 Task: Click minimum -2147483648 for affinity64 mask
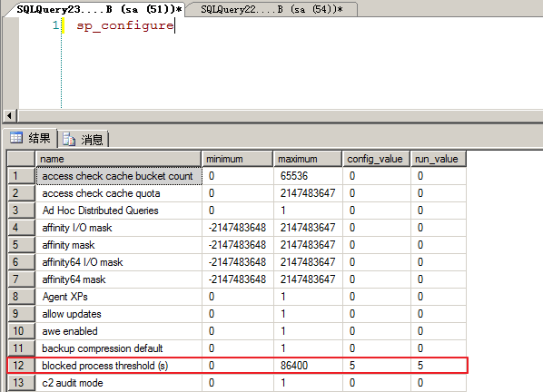point(238,279)
